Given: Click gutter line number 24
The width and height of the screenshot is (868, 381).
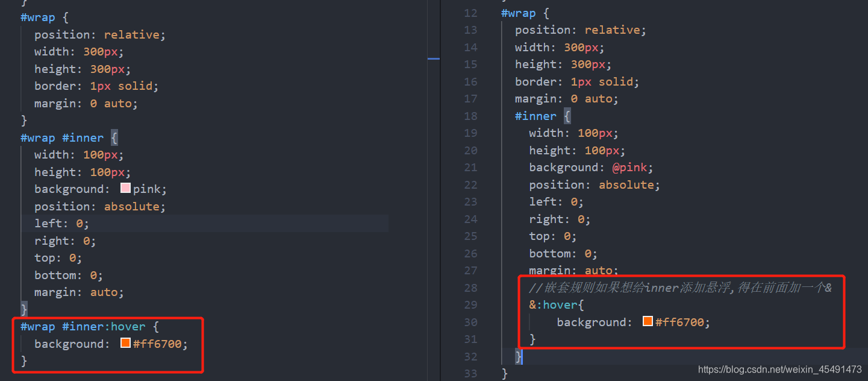Looking at the screenshot, I should coord(471,219).
